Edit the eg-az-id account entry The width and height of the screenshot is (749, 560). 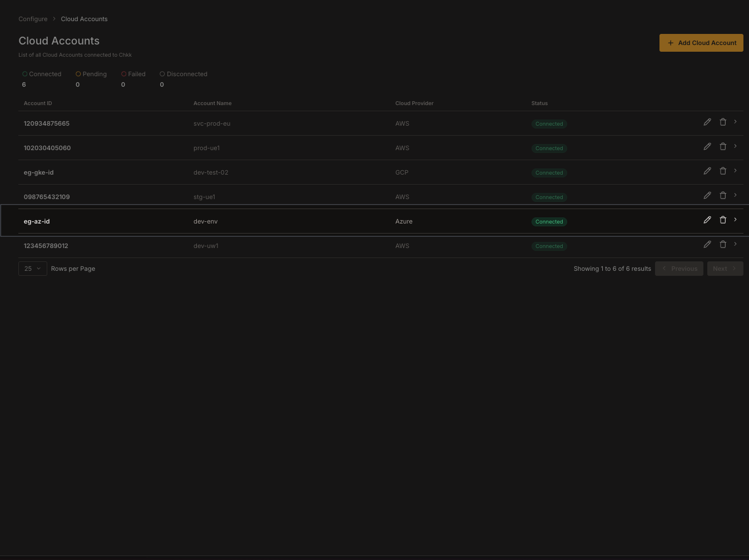707,220
